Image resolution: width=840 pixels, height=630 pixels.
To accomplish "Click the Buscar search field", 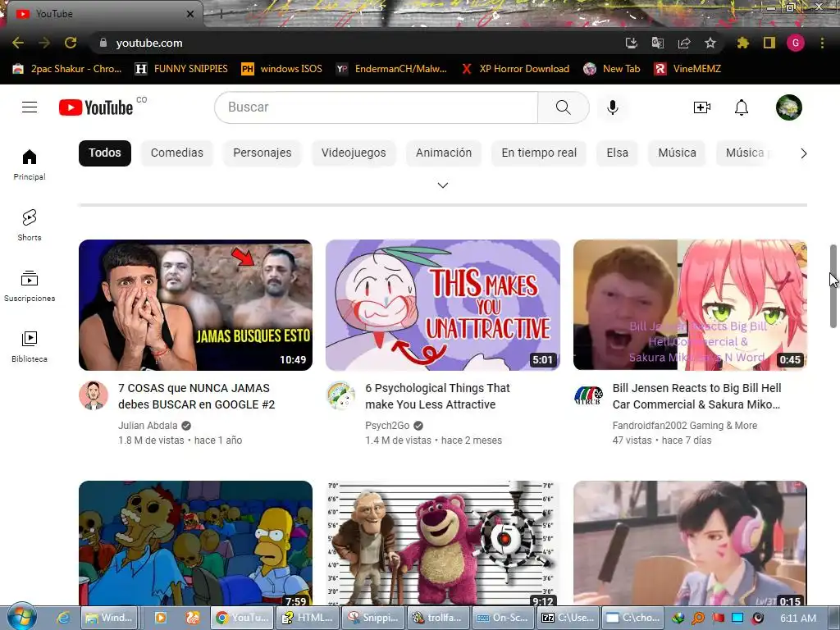I will (376, 107).
